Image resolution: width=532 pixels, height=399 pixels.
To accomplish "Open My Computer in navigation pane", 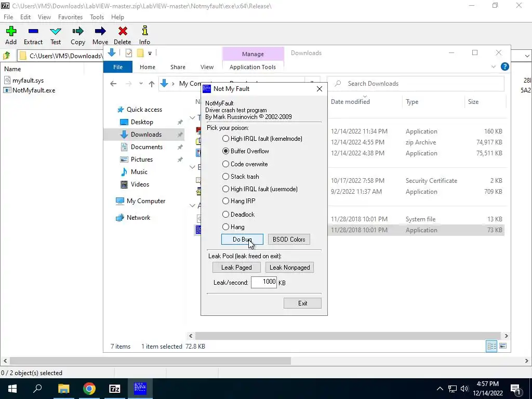I will [x=146, y=201].
